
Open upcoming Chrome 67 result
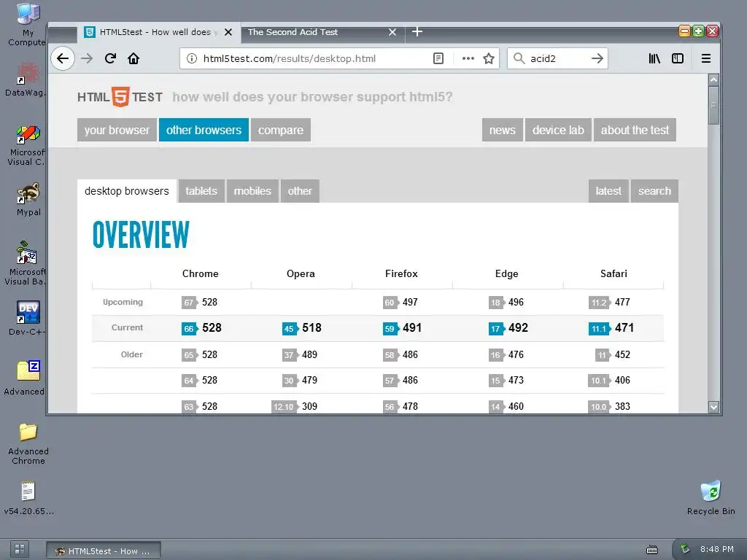(x=200, y=302)
